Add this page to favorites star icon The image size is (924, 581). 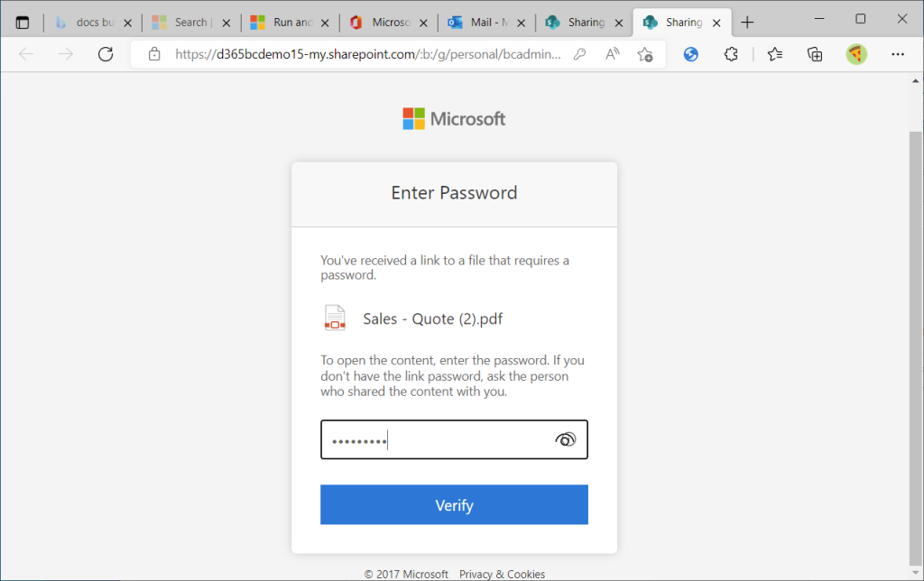pyautogui.click(x=644, y=54)
